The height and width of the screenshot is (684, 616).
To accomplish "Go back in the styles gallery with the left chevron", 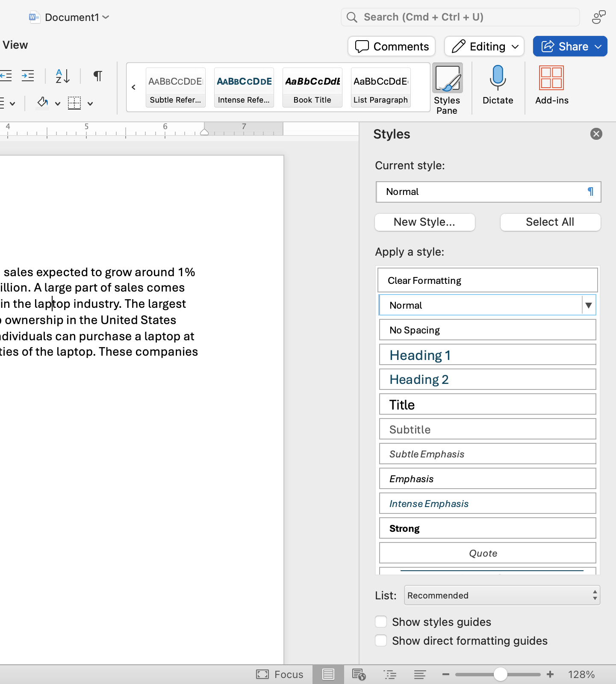I will (x=134, y=87).
